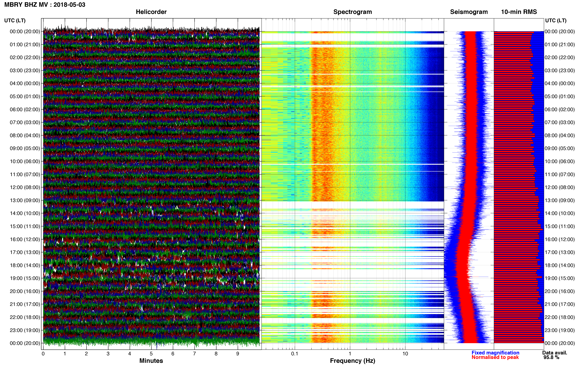Click the 'Normalised to peak' legend text
Image resolution: width=588 pixels, height=368 pixels.
[495, 357]
